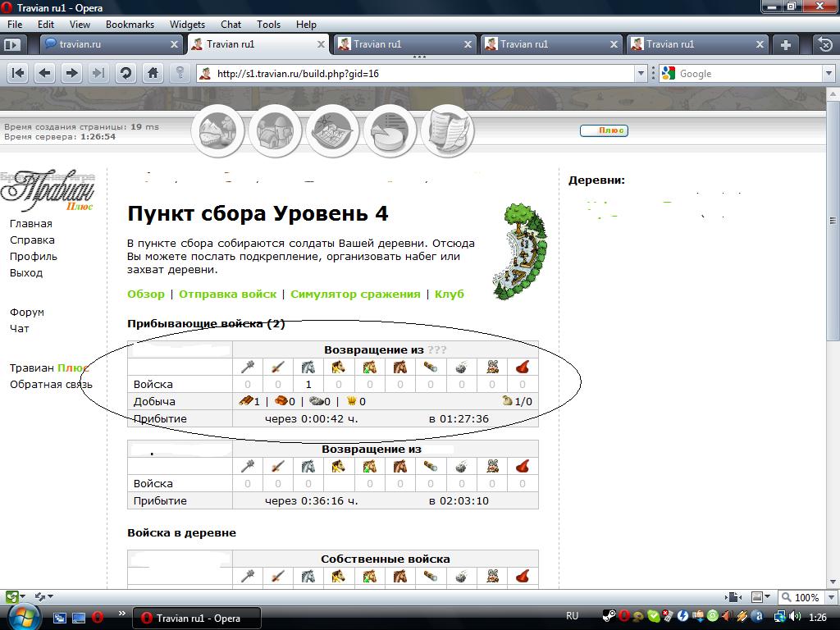Click the rally point building picture
840x630 pixels.
[x=519, y=251]
